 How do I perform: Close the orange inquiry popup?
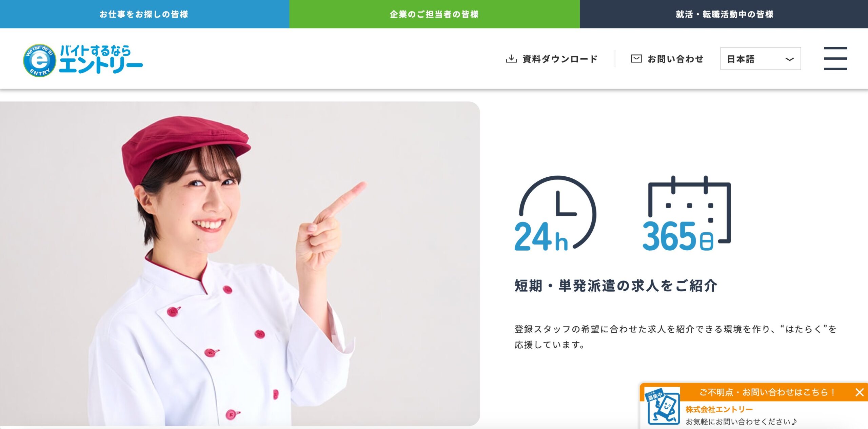860,392
